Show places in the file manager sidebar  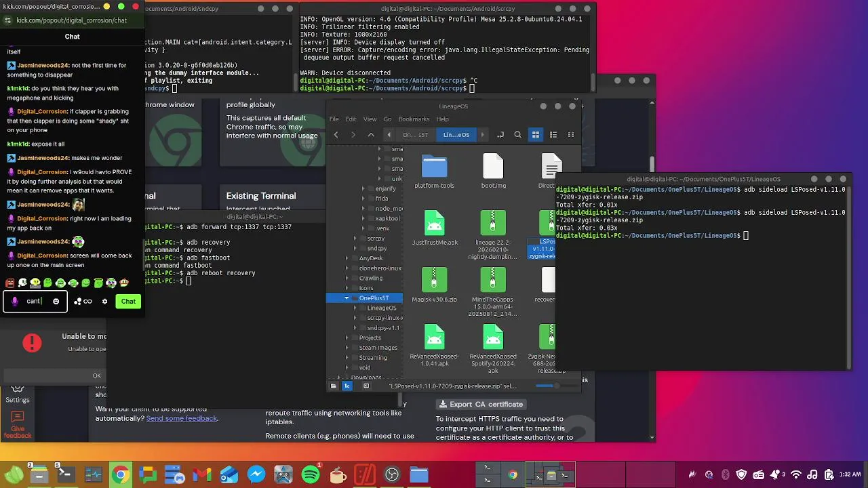pyautogui.click(x=333, y=386)
